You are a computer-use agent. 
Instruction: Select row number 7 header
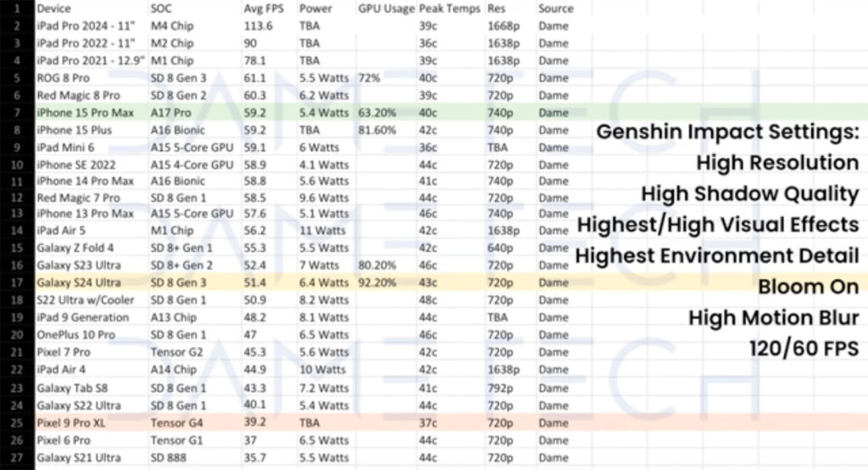click(x=17, y=112)
